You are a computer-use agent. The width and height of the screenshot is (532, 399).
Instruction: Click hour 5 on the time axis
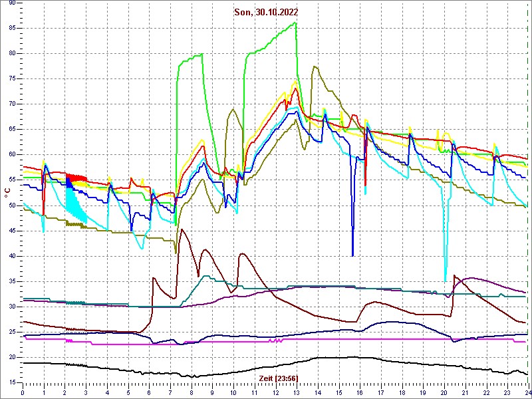click(128, 392)
